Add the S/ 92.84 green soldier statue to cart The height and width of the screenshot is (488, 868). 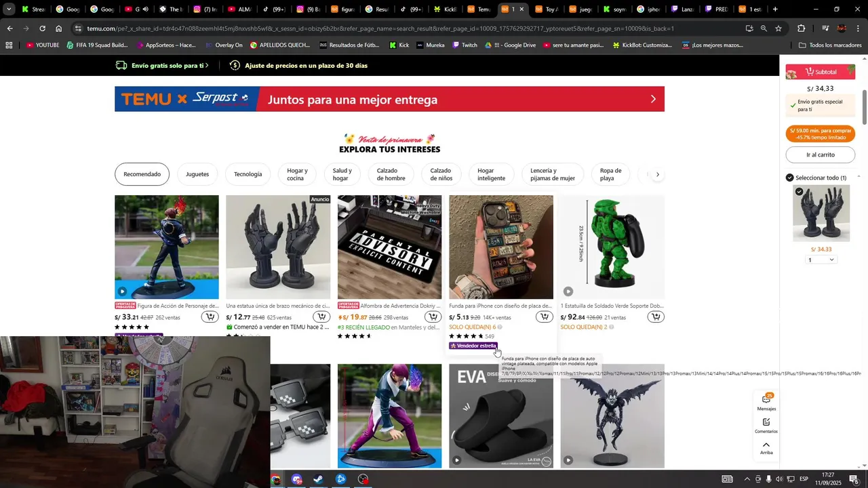656,317
